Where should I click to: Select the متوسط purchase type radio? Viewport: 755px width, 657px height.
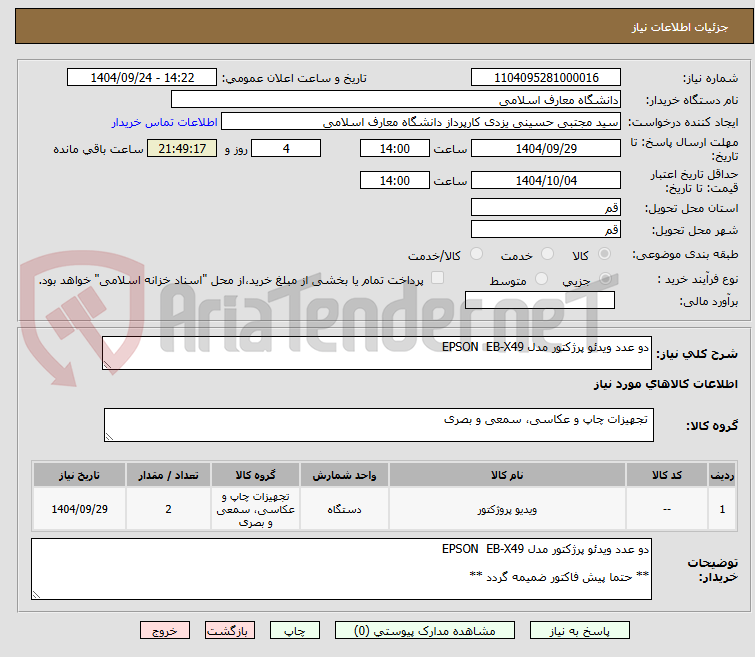click(x=541, y=278)
